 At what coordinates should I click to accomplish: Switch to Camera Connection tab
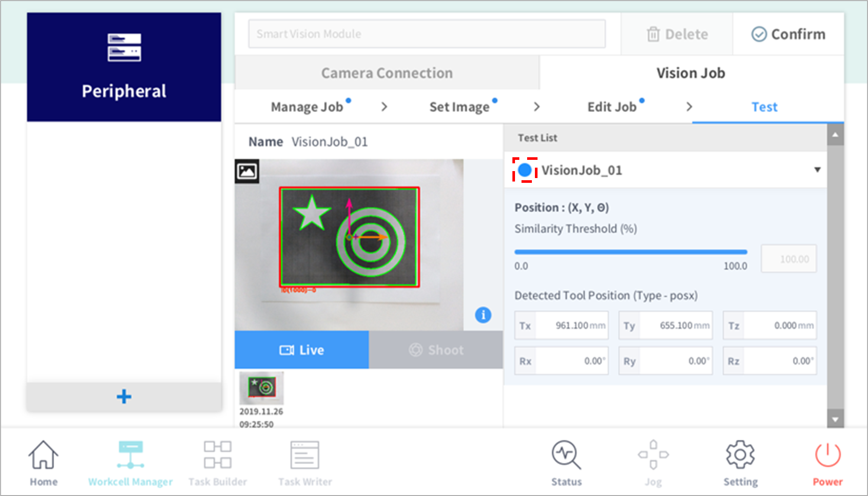(x=387, y=73)
